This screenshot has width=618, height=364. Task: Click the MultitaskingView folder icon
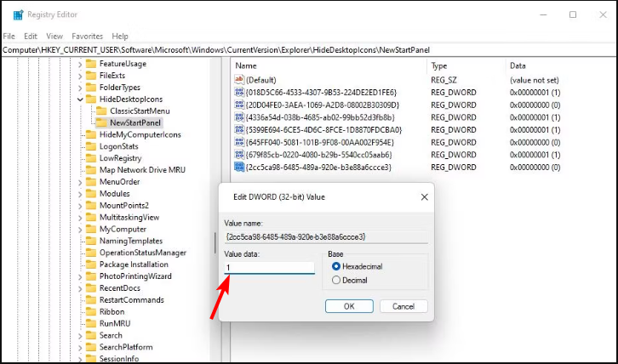click(x=91, y=217)
